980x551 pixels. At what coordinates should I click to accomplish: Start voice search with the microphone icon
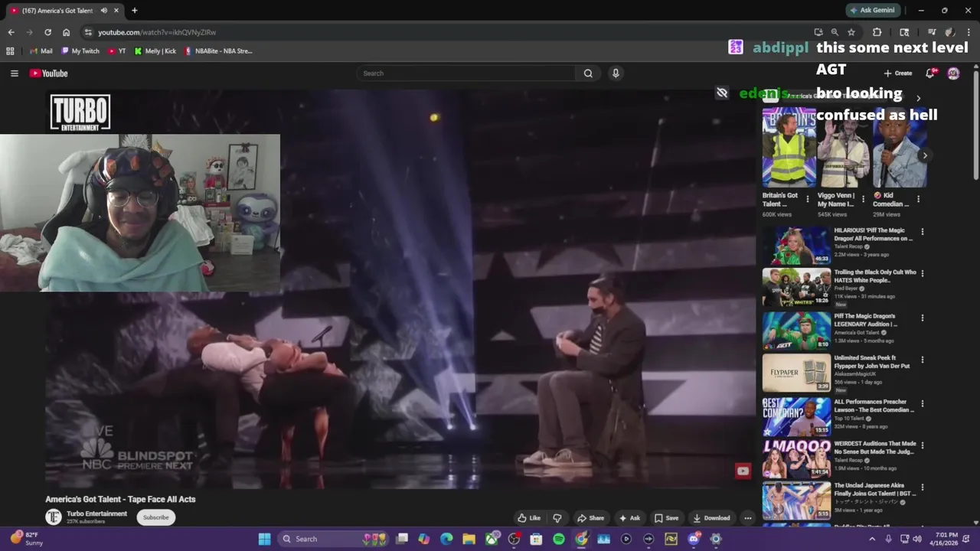(616, 73)
